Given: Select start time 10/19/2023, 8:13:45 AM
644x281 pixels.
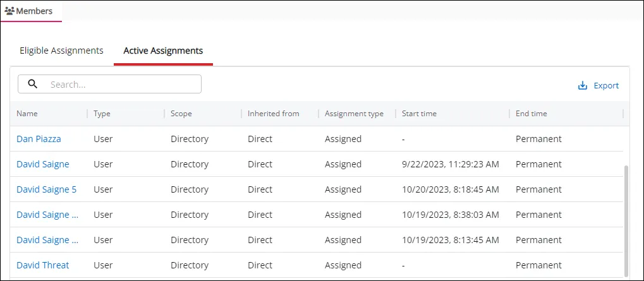Looking at the screenshot, I should (451, 240).
